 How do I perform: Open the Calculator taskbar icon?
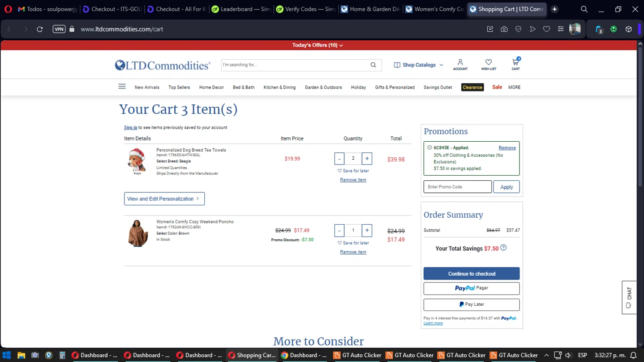pyautogui.click(x=62, y=355)
